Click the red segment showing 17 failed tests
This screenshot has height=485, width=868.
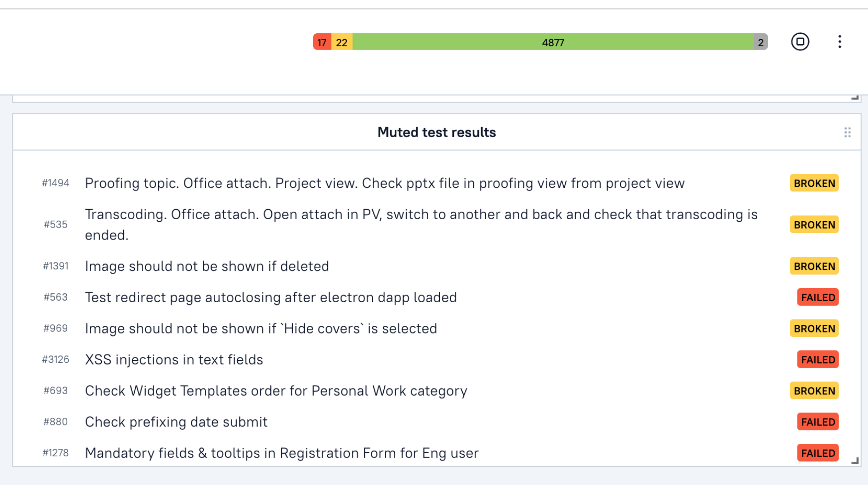tap(322, 42)
